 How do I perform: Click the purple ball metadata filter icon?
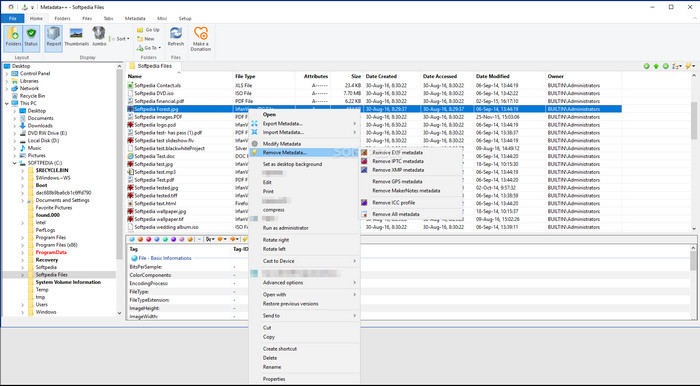[174, 240]
